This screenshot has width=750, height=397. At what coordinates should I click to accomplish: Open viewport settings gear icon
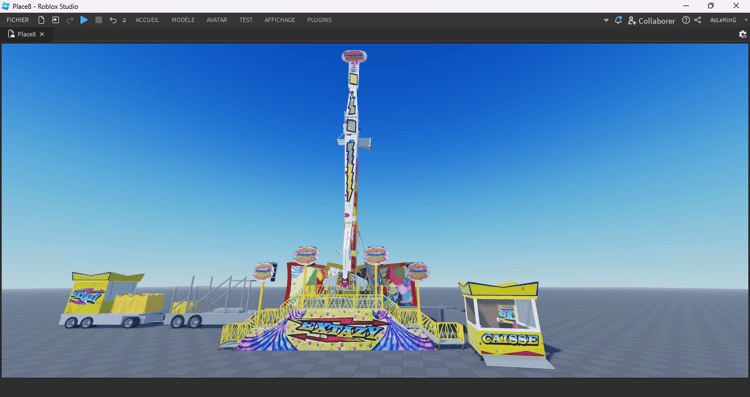tap(742, 34)
